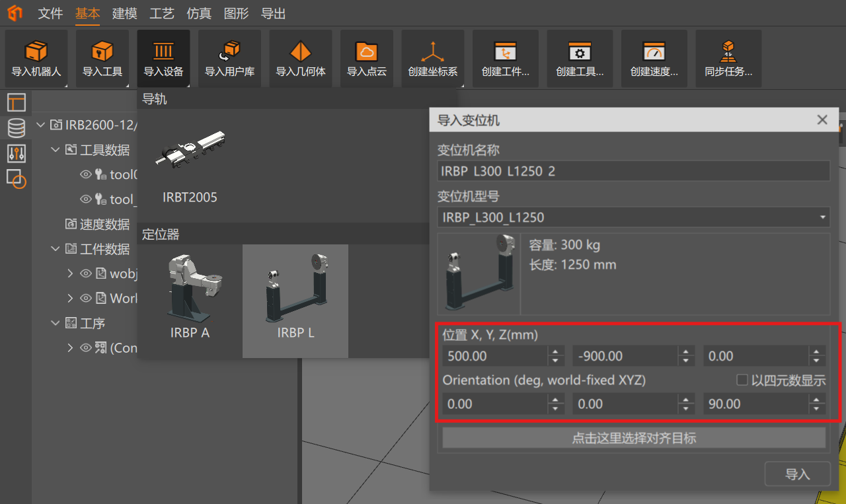The width and height of the screenshot is (846, 504).
Task: Switch to the 图形 tab
Action: click(237, 13)
